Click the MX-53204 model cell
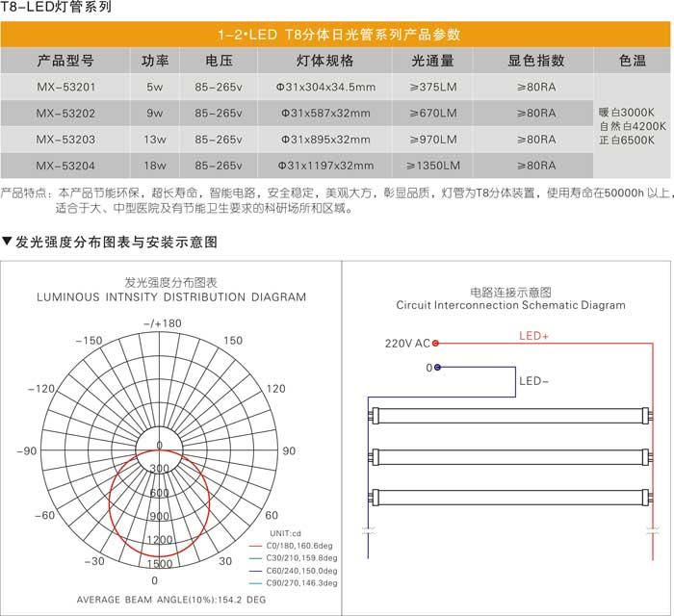The width and height of the screenshot is (674, 616). click(65, 165)
